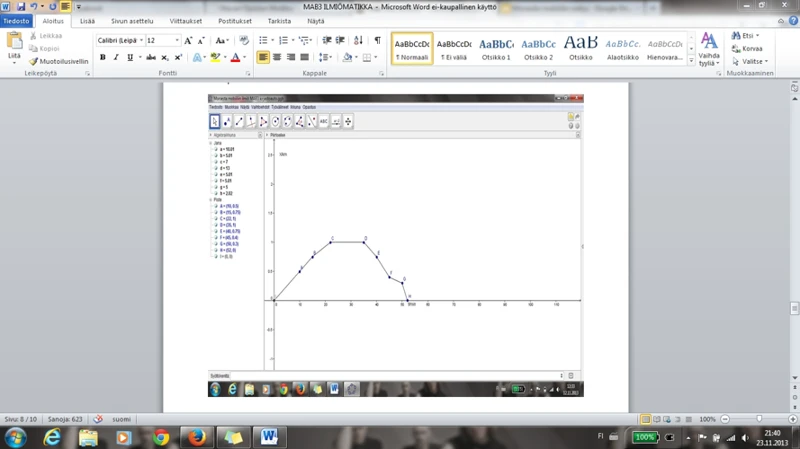Click the save icon in quick access toolbar
The width and height of the screenshot is (800, 449).
point(20,7)
